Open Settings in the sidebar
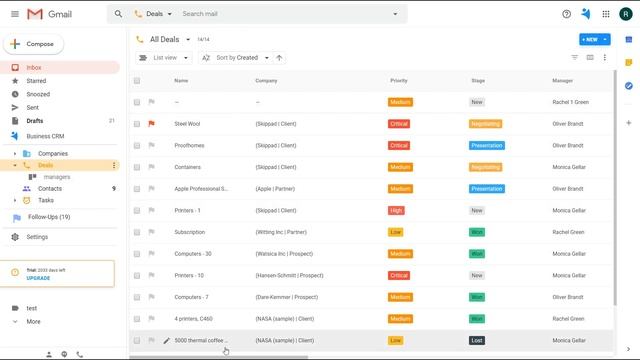This screenshot has width=640, height=360. 37,237
